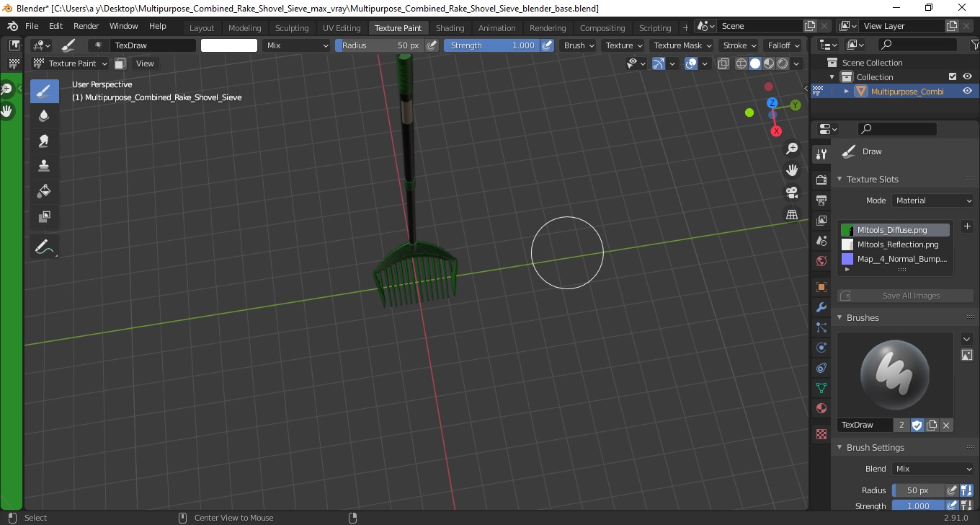The width and height of the screenshot is (980, 525).
Task: Open the Stroke dropdown
Action: point(740,45)
